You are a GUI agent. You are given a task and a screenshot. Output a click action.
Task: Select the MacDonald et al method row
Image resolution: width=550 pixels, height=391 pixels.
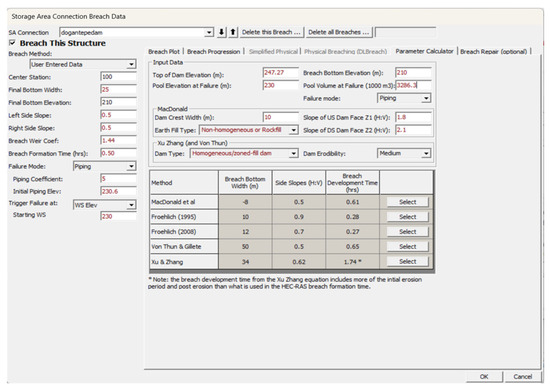407,202
